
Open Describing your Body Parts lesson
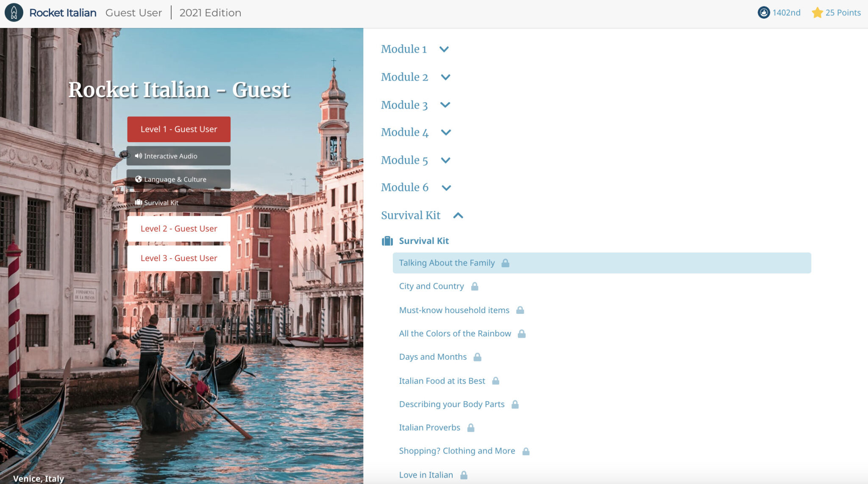(451, 404)
